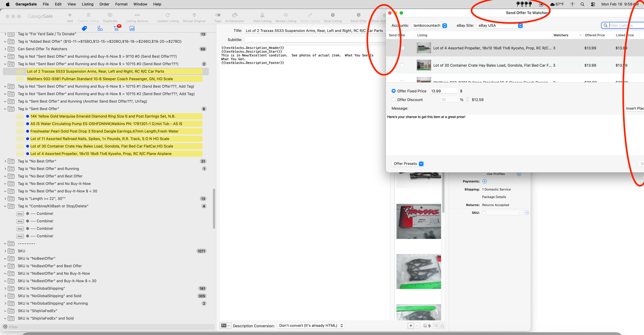Click the Package Details link
Screen dimensions: 644x335
click(x=494, y=197)
